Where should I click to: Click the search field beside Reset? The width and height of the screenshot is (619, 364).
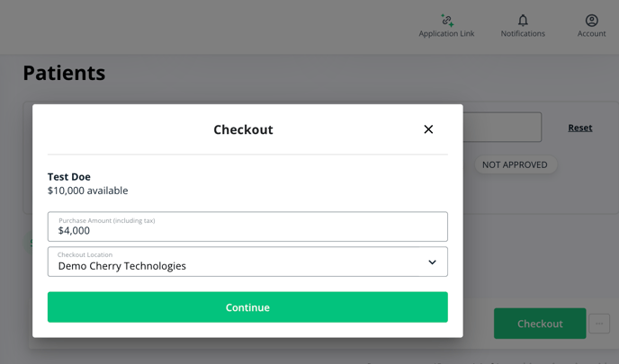(x=502, y=128)
